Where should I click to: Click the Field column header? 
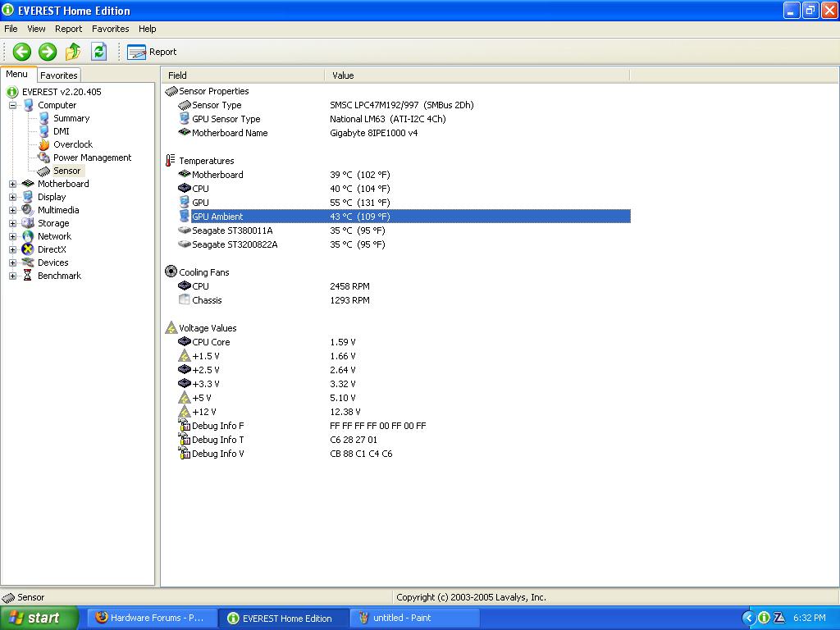tap(243, 75)
